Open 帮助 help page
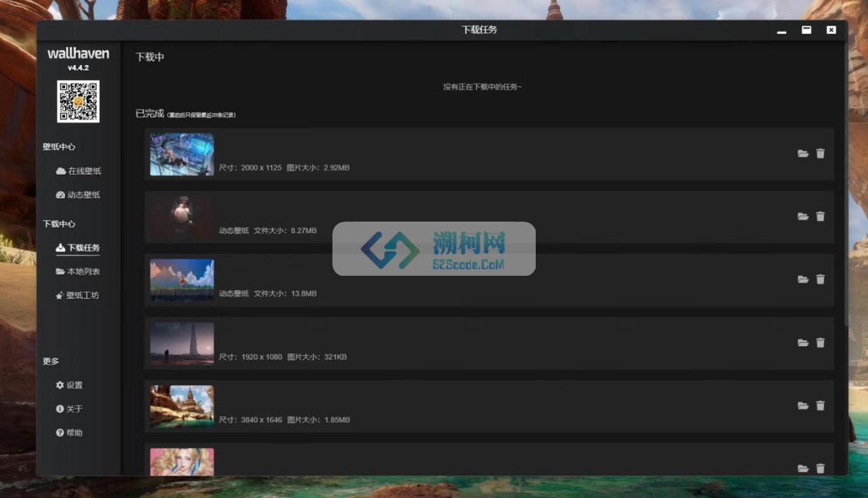Screen dimensions: 868x498 (x=69, y=433)
